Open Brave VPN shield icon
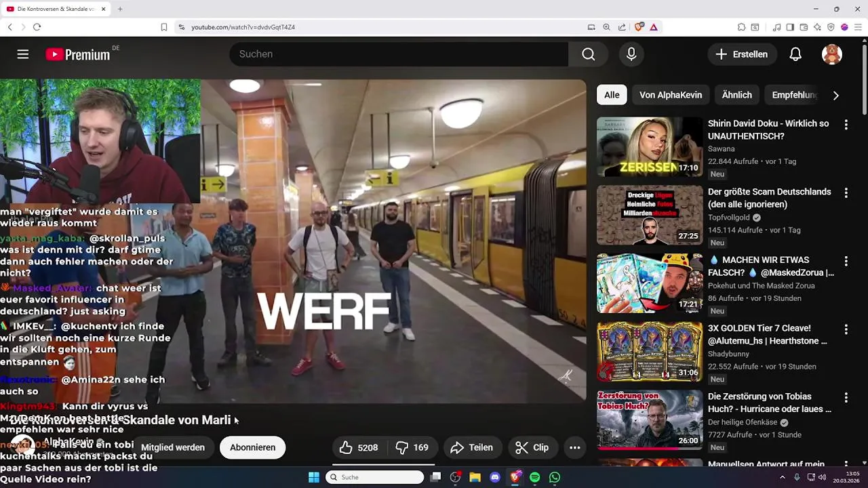868x488 pixels. (831, 27)
